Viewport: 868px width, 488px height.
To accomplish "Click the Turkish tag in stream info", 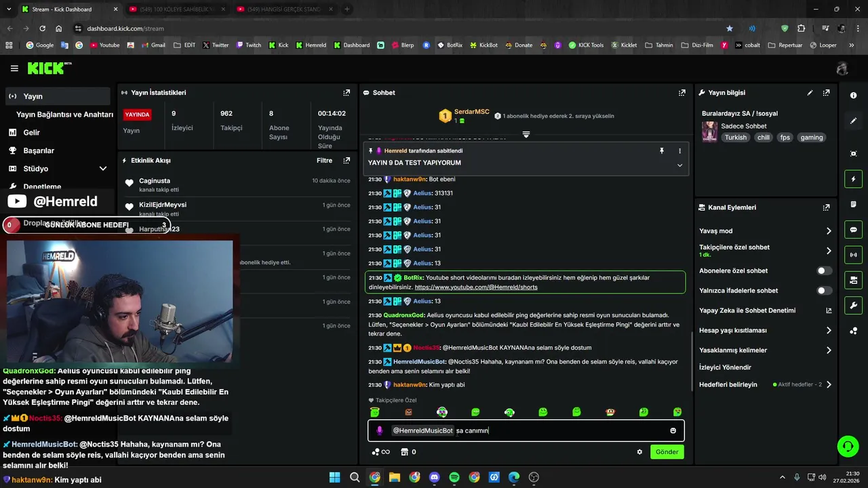I will pos(735,138).
